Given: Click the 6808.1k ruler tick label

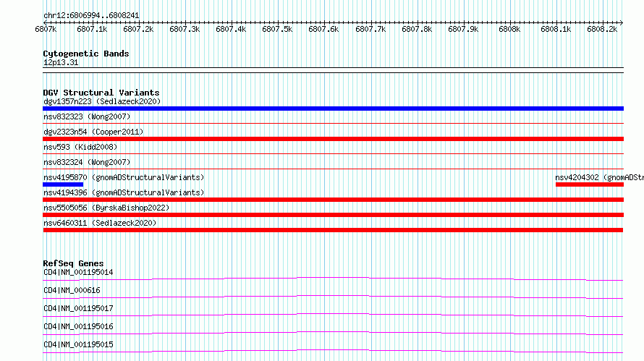Looking at the screenshot, I should coord(556,30).
